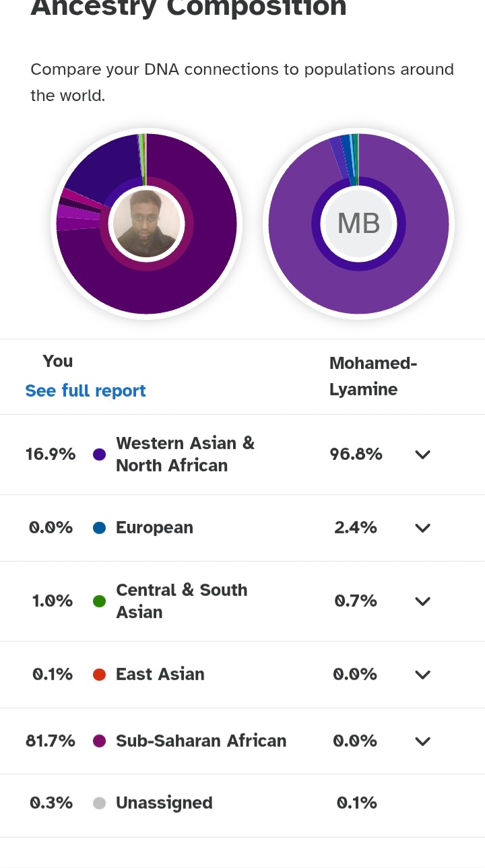The width and height of the screenshot is (485, 868).
Task: Click the Mohamed-Lyamine column header
Action: tap(373, 376)
